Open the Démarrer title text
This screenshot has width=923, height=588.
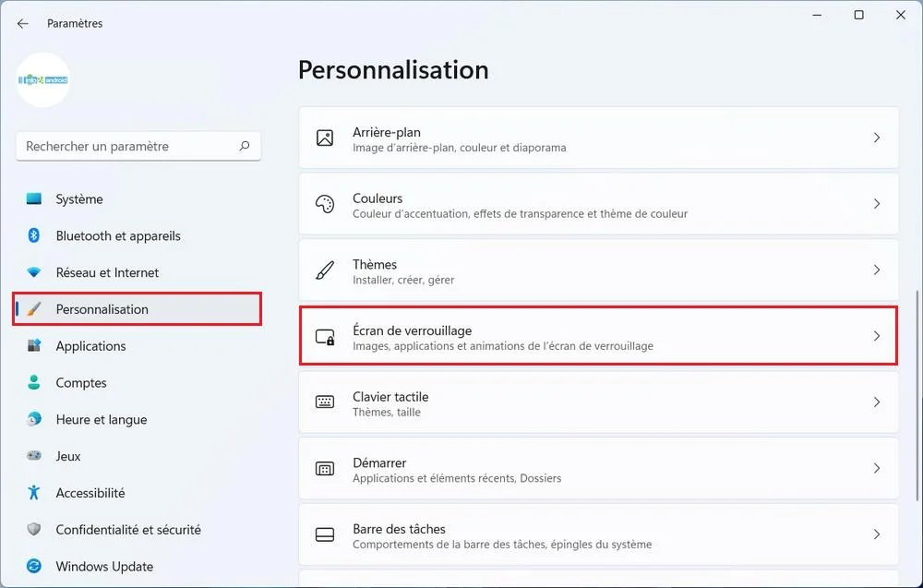[379, 462]
